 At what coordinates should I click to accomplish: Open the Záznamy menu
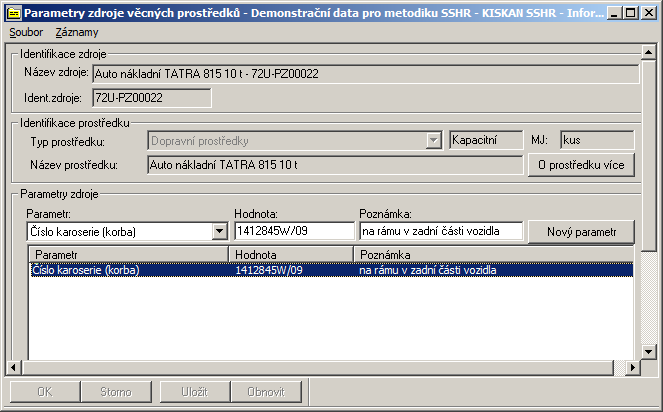(x=77, y=32)
